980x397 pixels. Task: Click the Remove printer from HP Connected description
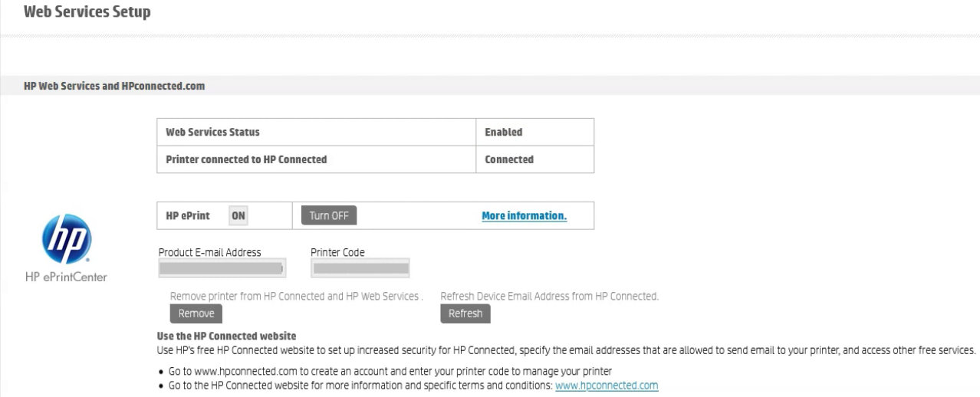click(x=296, y=296)
